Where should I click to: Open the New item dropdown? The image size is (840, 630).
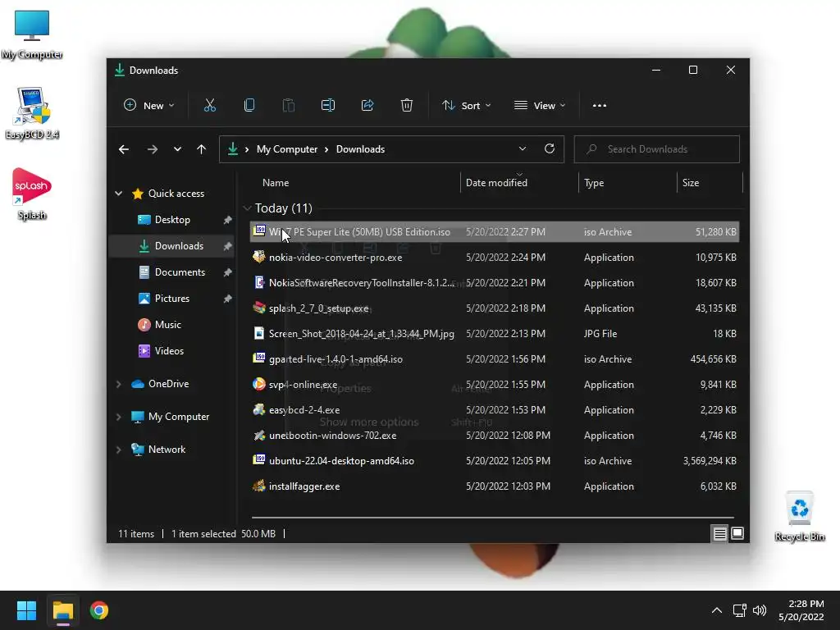(149, 106)
